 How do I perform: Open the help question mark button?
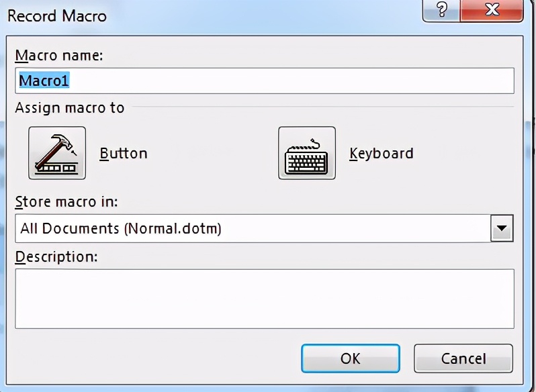[x=441, y=10]
